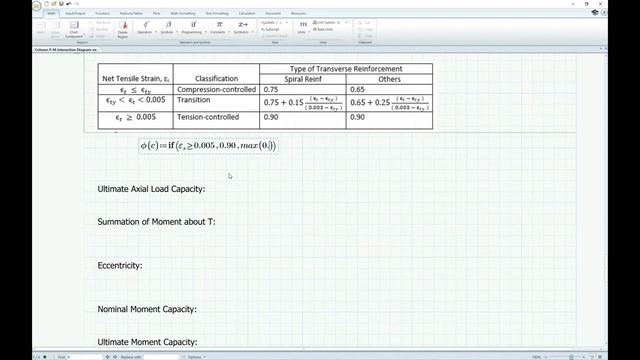Switch to the Plots ribbon tab
Image resolution: width=640 pixels, height=360 pixels.
(x=156, y=13)
